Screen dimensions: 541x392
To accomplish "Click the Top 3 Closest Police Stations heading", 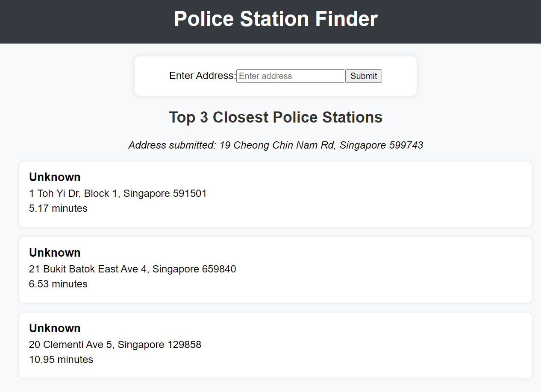I will pos(275,117).
